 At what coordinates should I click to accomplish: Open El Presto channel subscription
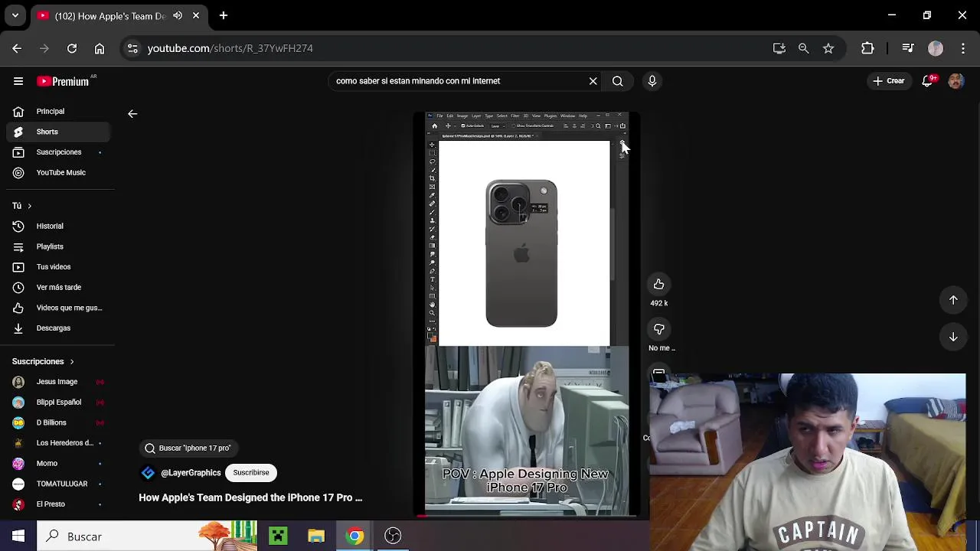[57, 504]
